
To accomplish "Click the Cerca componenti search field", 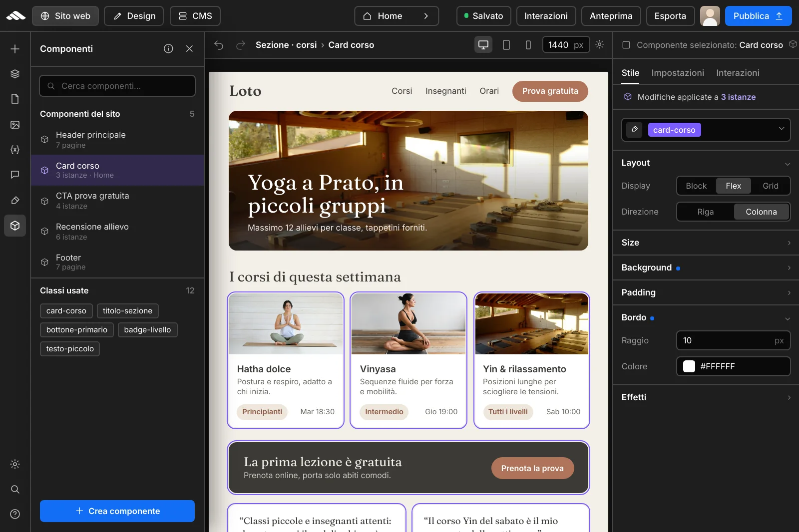I will [117, 86].
